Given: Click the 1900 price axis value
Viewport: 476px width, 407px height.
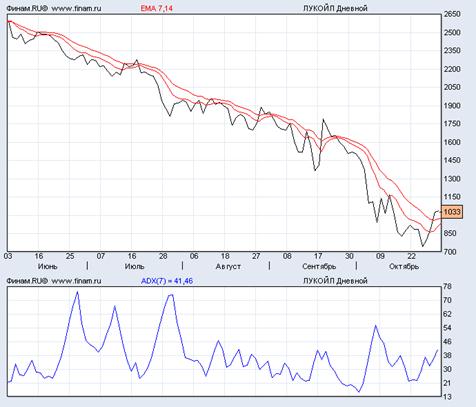Looking at the screenshot, I should click(452, 106).
